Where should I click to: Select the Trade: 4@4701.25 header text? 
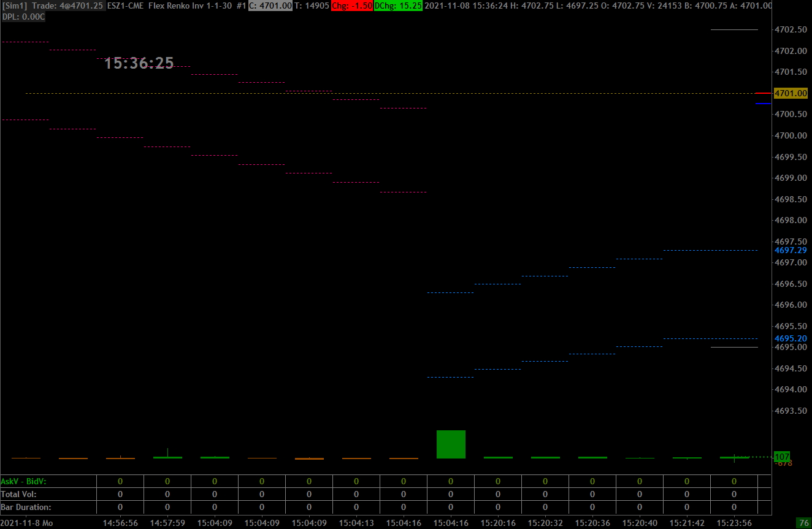tap(67, 6)
